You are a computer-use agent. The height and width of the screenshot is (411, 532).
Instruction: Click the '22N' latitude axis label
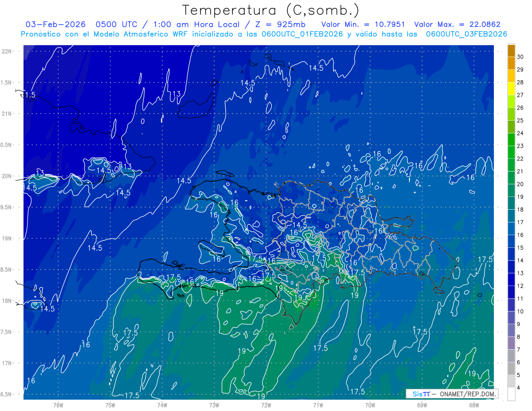(7, 51)
